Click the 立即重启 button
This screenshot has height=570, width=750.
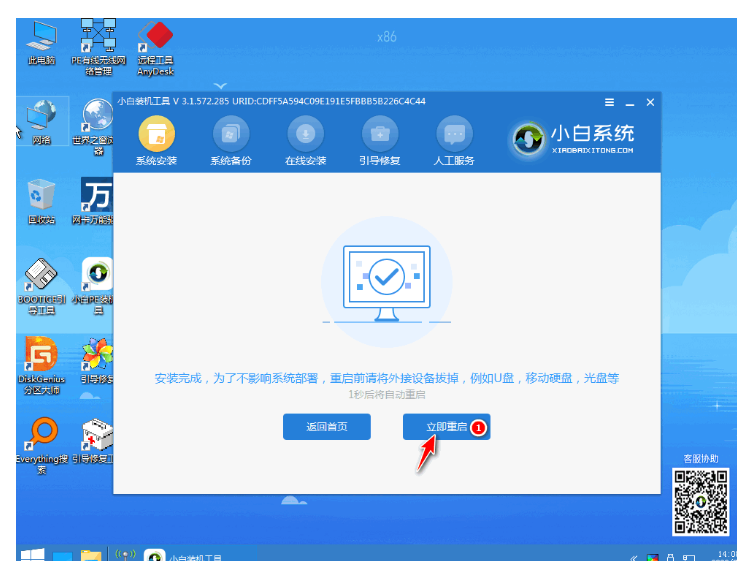coord(446,427)
